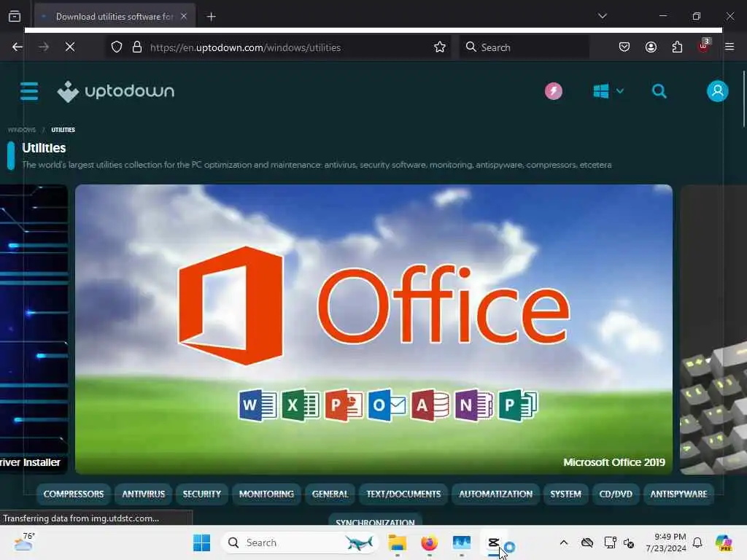Select the MONITORING category
The height and width of the screenshot is (560, 747).
point(266,494)
